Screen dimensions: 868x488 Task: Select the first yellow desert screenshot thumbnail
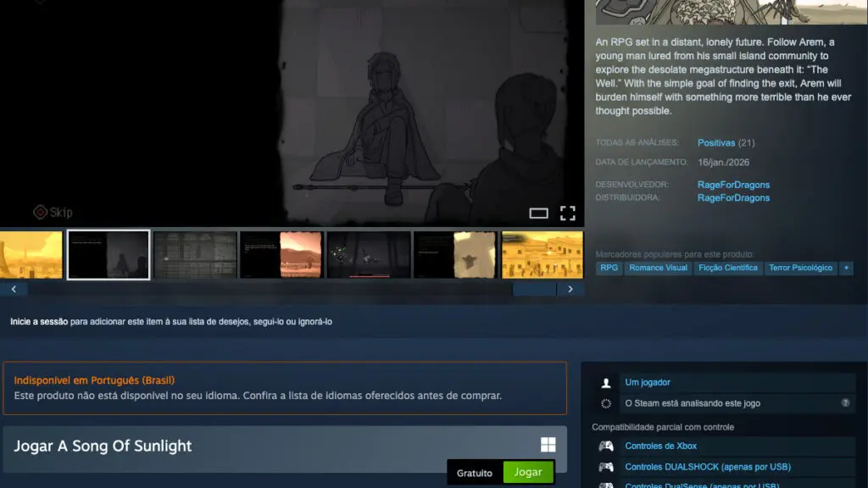tap(31, 254)
